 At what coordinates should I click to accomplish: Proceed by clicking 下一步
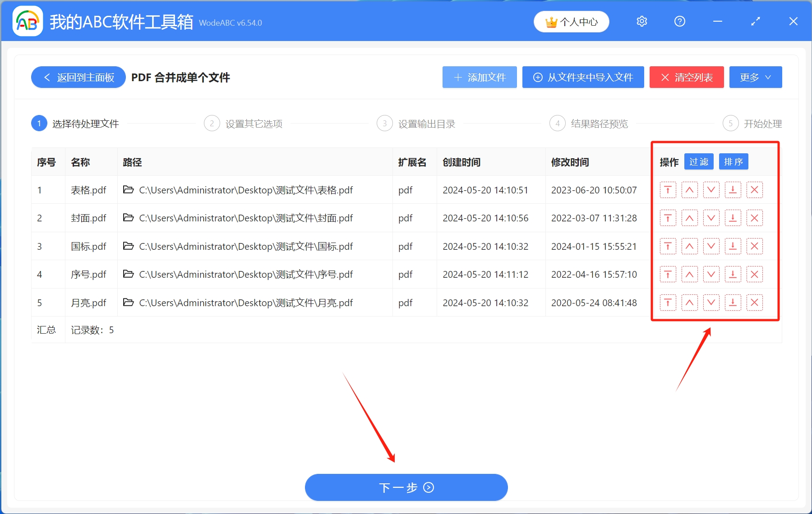coord(406,487)
